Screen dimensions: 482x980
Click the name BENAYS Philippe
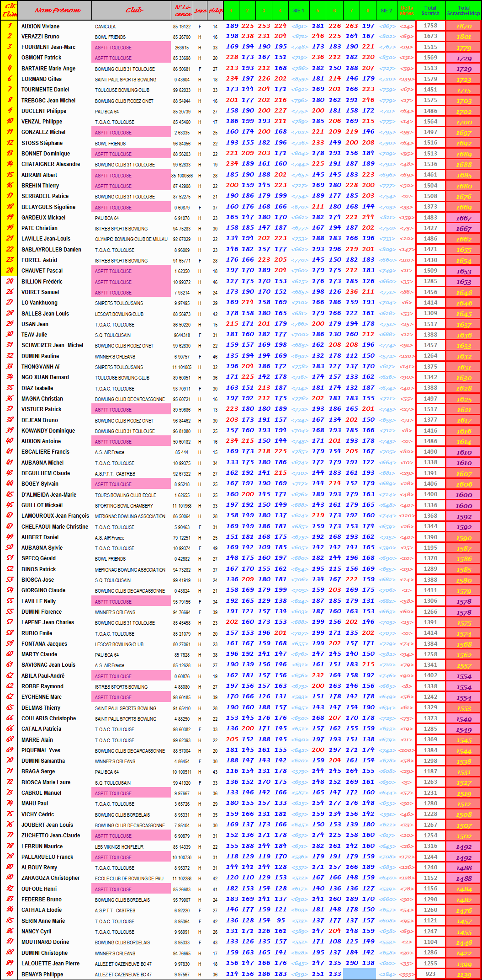click(x=42, y=975)
